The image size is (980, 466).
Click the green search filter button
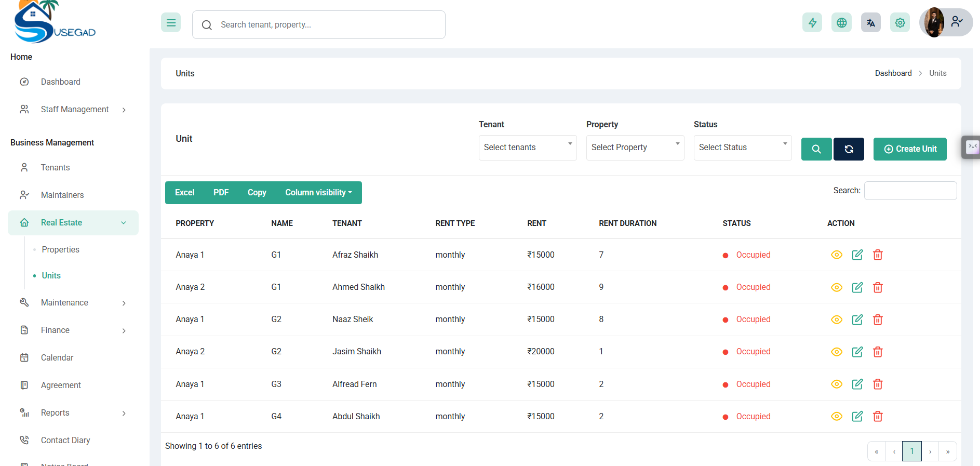point(816,149)
